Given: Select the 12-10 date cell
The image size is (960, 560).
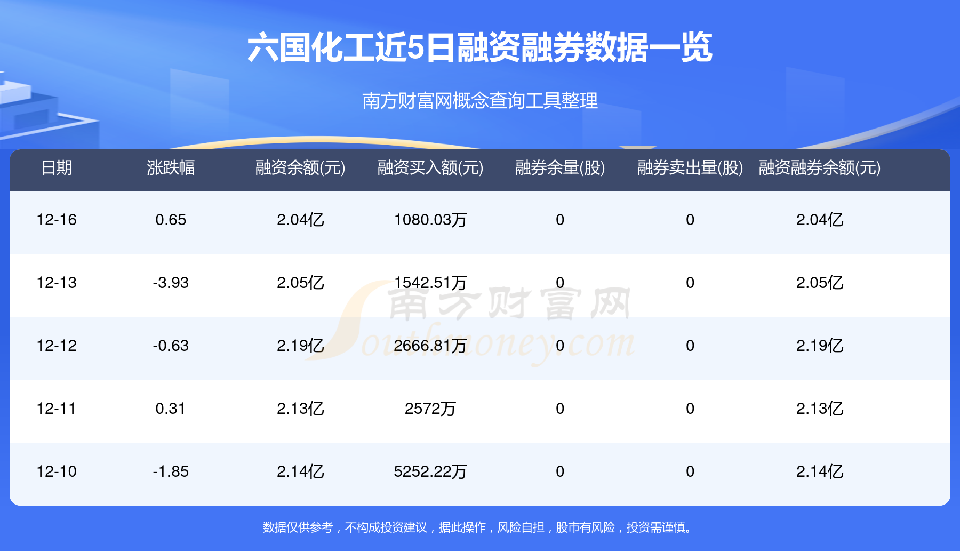Looking at the screenshot, I should point(57,471).
